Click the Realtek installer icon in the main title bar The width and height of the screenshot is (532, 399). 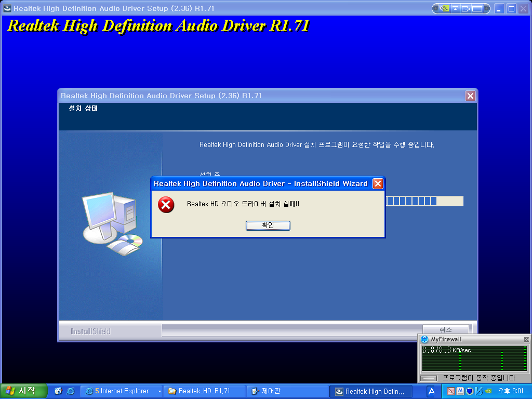click(7, 8)
